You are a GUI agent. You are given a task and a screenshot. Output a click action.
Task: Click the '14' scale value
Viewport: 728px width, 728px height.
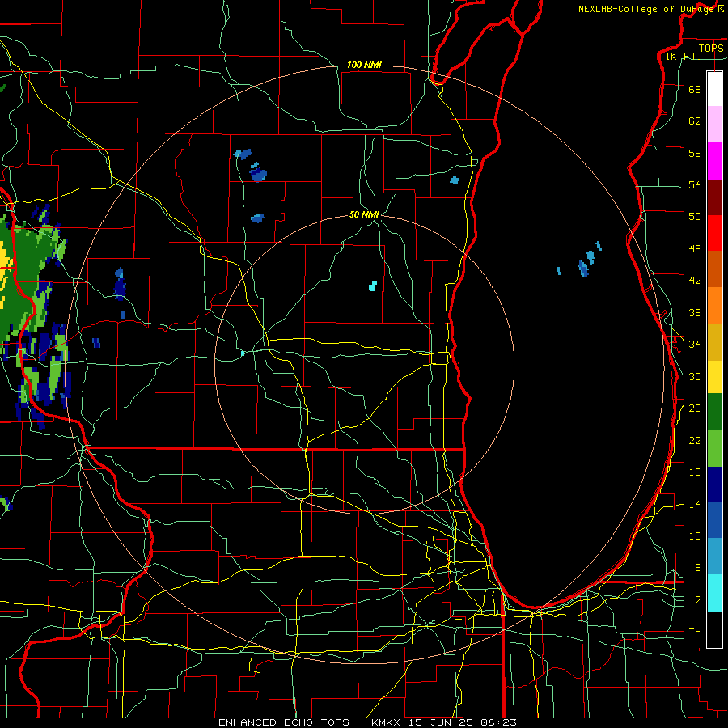pos(695,505)
